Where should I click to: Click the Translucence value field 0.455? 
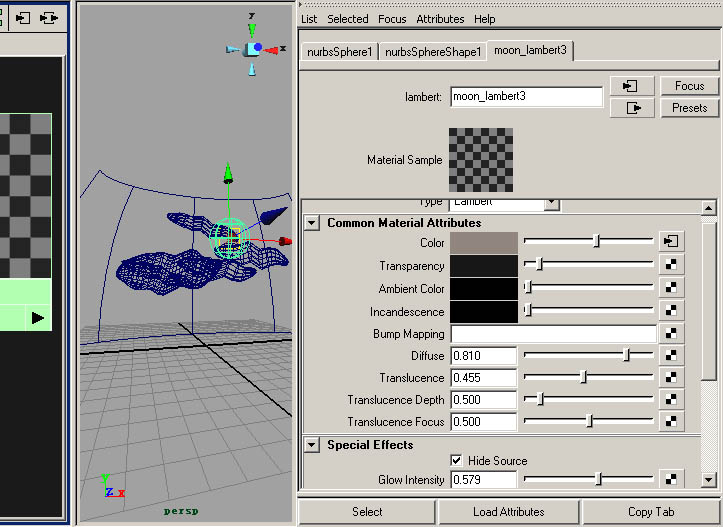(x=483, y=378)
